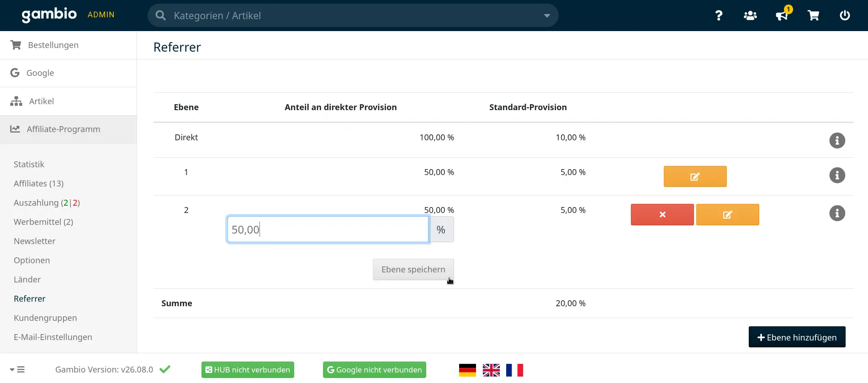
Task: Click the power logout icon
Action: pos(845,16)
